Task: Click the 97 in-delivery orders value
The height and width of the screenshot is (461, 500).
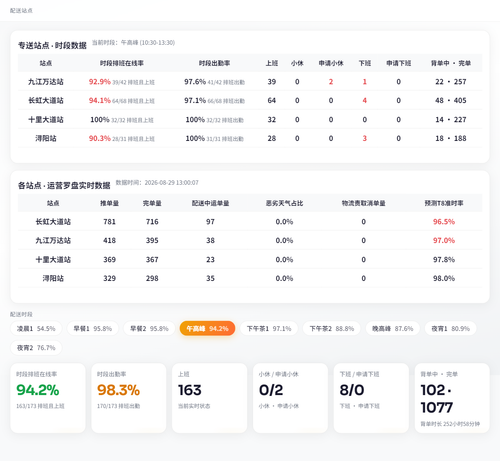Action: pos(210,222)
